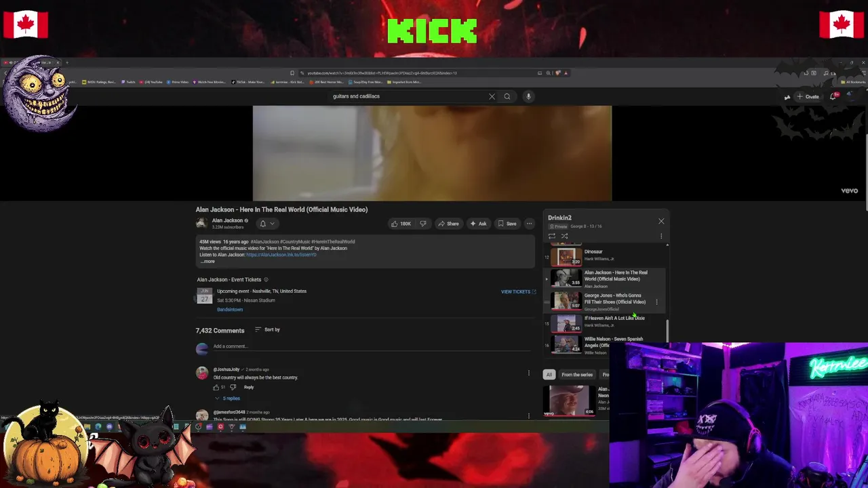Click the browser address bar URL
Viewport: 868px width, 488px height.
382,73
